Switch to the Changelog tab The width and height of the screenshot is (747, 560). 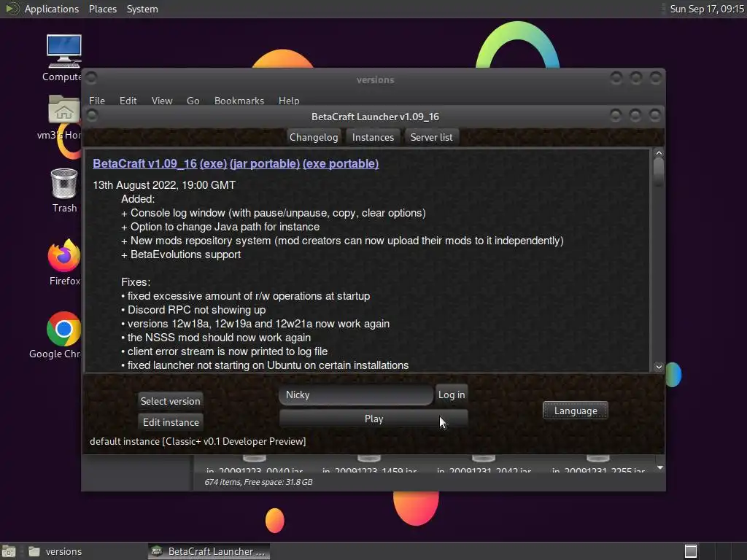[314, 137]
